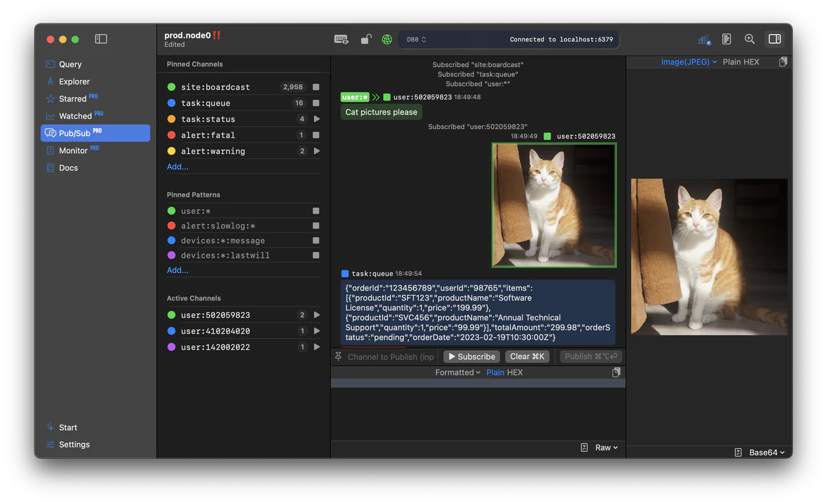Stop the site:boardcast subscription

[315, 87]
